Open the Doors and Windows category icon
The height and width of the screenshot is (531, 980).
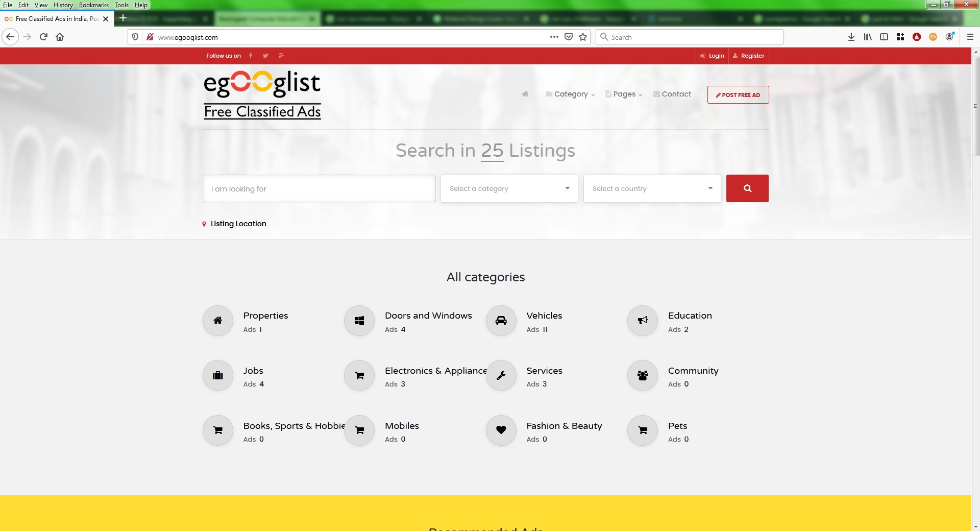click(359, 321)
